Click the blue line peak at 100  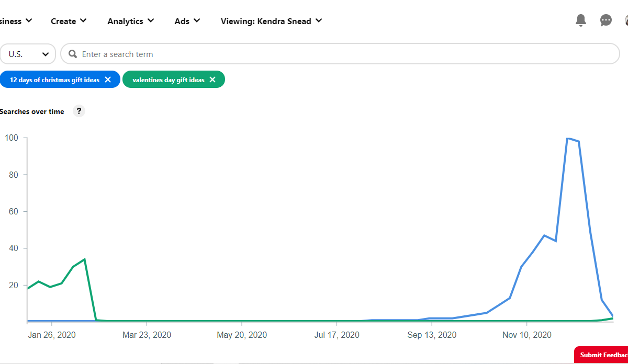tap(568, 139)
